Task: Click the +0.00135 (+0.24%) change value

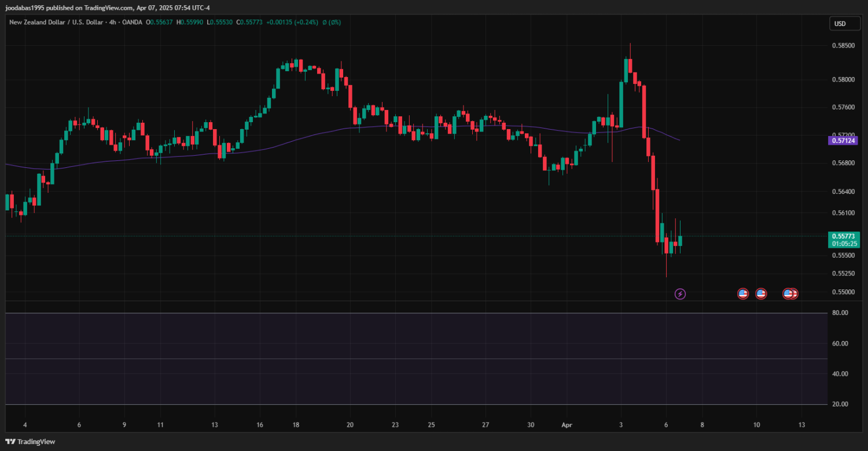Action: click(x=293, y=22)
